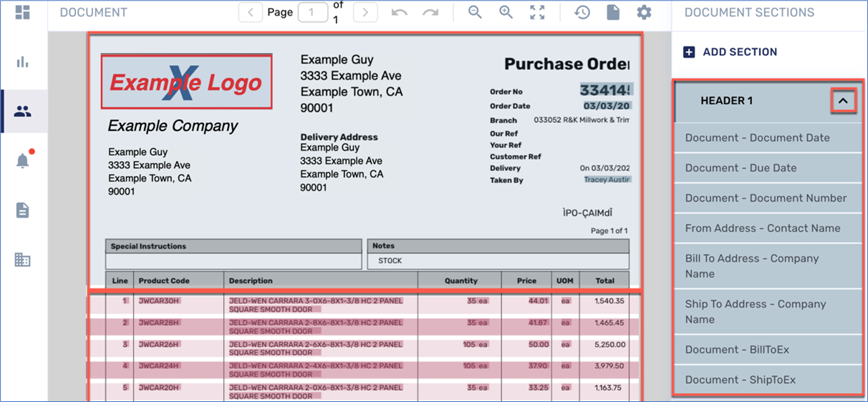Open the company building sidebar icon
This screenshot has height=402, width=868.
[22, 260]
